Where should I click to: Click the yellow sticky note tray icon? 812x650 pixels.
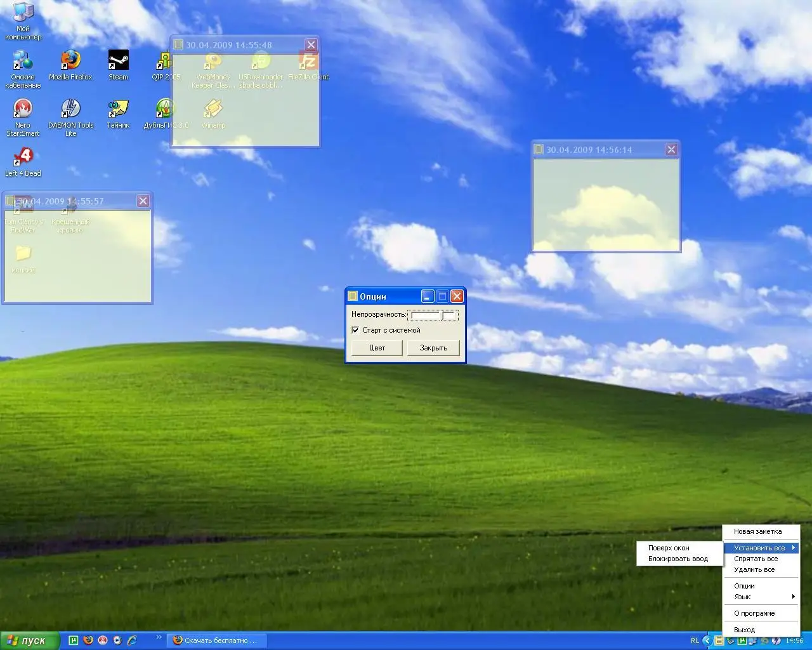click(x=719, y=641)
